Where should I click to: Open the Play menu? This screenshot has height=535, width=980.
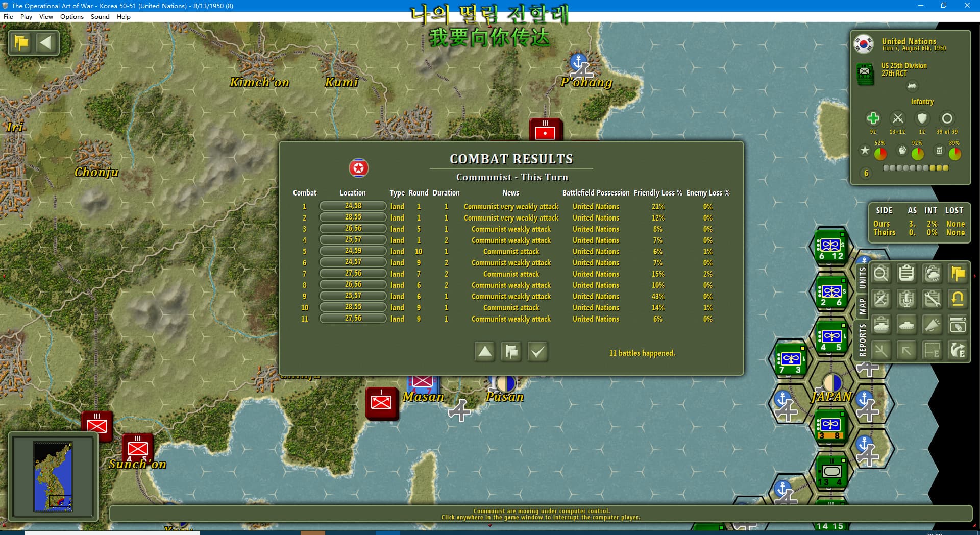click(x=26, y=16)
